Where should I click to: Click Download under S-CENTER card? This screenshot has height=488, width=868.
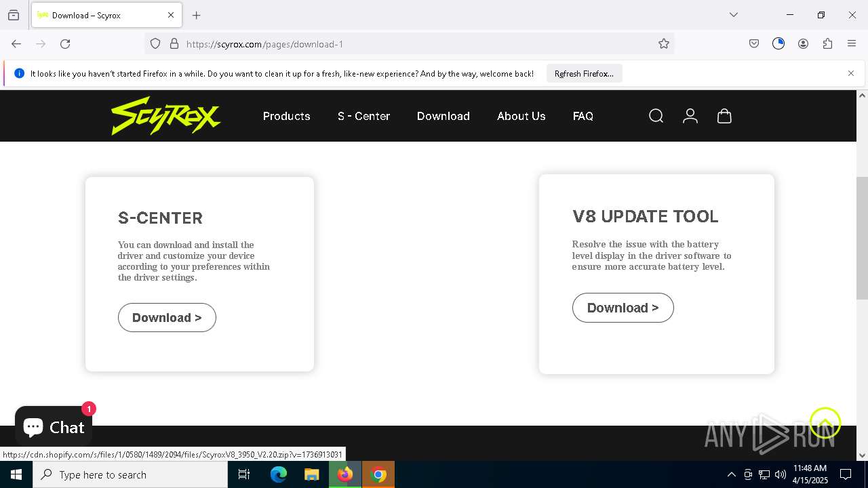[x=167, y=318]
